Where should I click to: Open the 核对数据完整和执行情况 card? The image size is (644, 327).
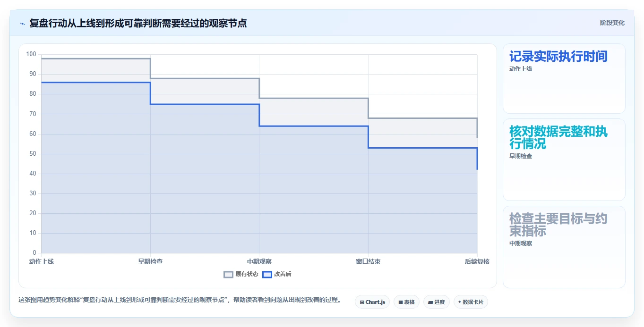564,160
